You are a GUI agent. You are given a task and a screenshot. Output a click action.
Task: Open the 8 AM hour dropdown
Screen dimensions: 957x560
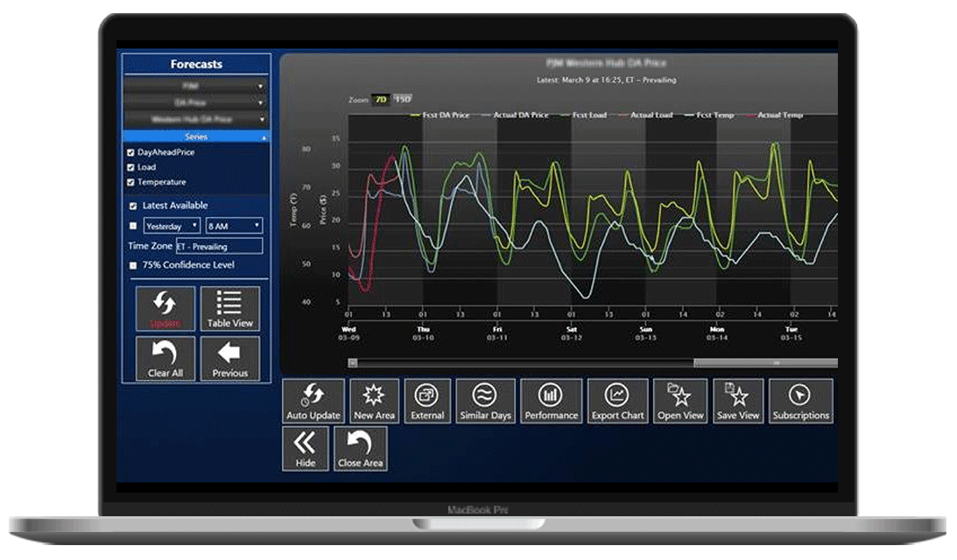pyautogui.click(x=233, y=226)
